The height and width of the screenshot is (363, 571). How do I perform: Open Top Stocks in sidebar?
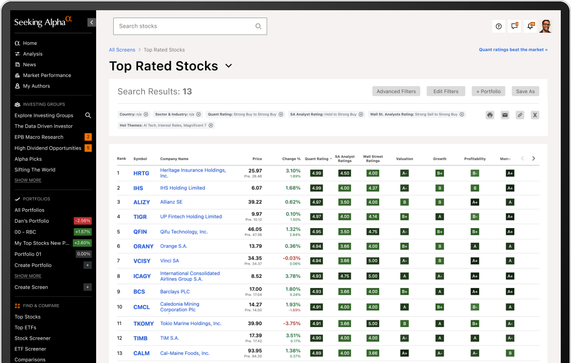click(27, 317)
